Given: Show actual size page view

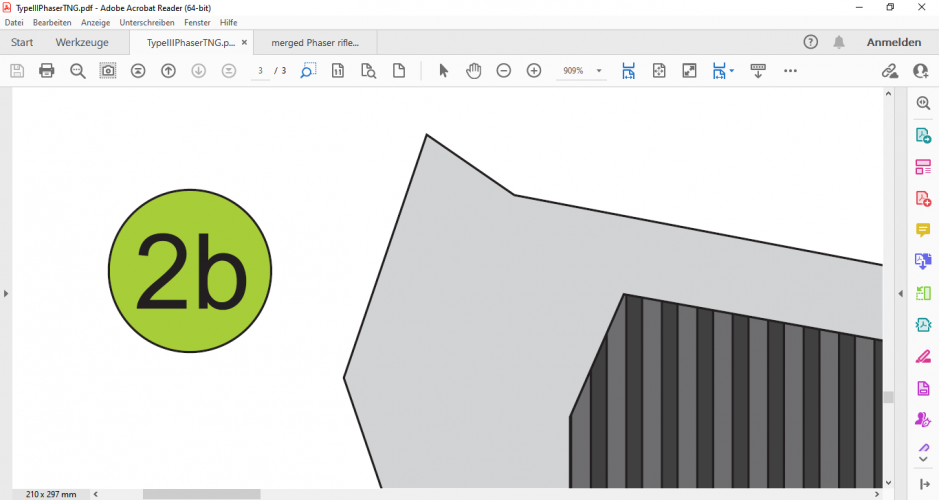Looking at the screenshot, I should [338, 71].
